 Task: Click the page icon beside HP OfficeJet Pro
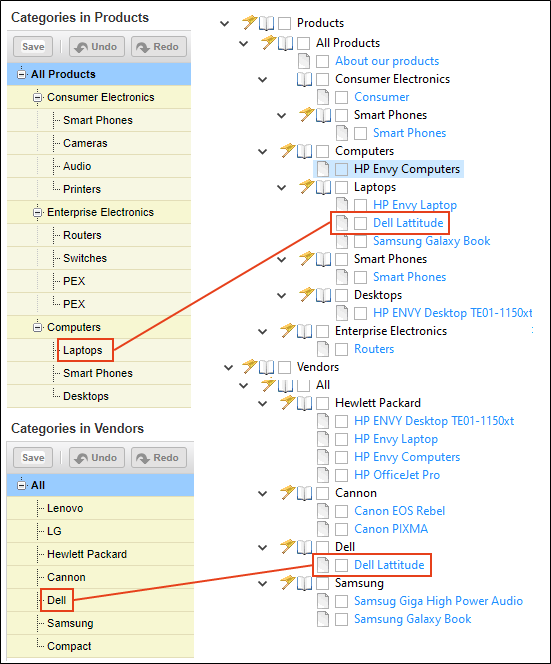[x=323, y=475]
